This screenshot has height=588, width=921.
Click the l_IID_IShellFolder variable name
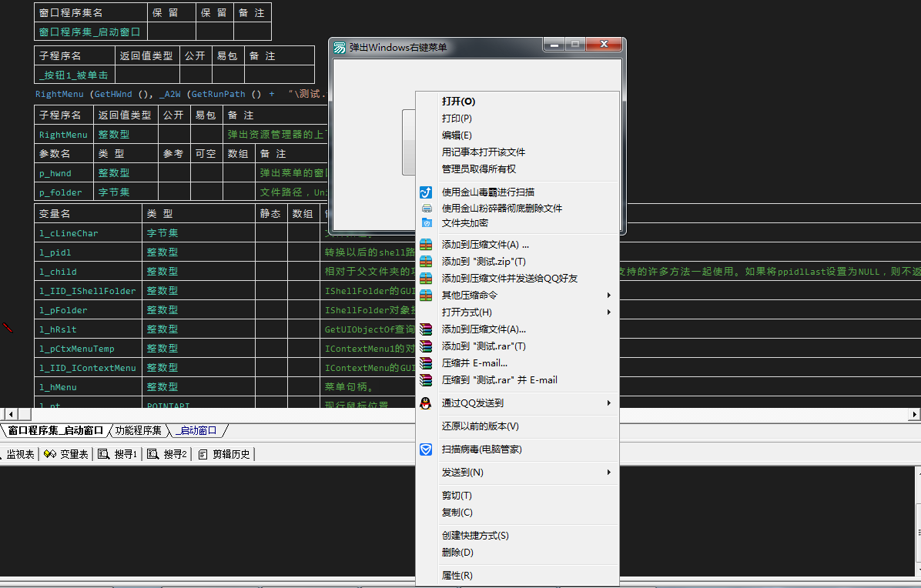[x=88, y=291]
